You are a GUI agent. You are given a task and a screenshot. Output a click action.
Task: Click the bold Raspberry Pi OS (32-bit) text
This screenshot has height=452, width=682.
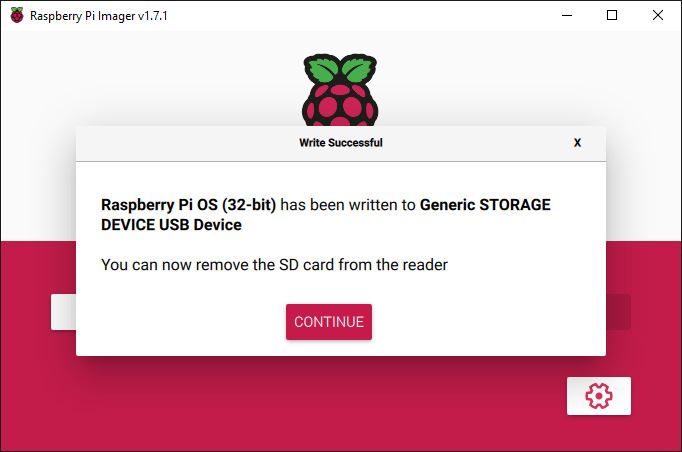tap(188, 204)
